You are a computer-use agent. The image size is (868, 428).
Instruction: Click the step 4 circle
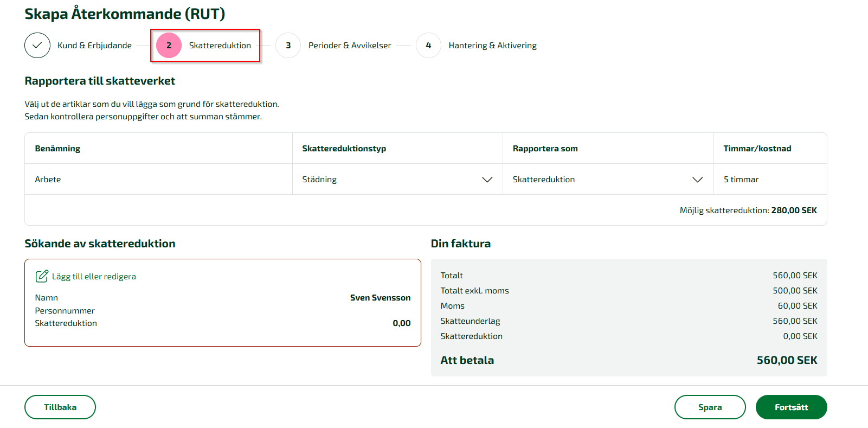click(428, 46)
